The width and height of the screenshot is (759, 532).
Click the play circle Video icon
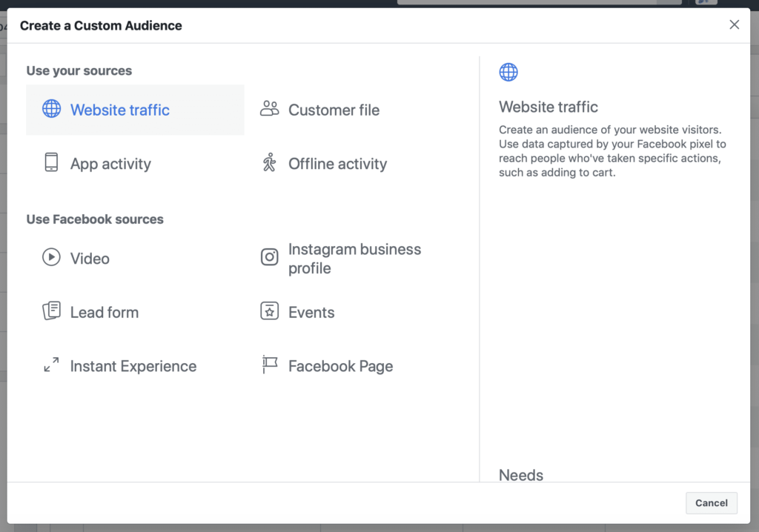tap(51, 258)
